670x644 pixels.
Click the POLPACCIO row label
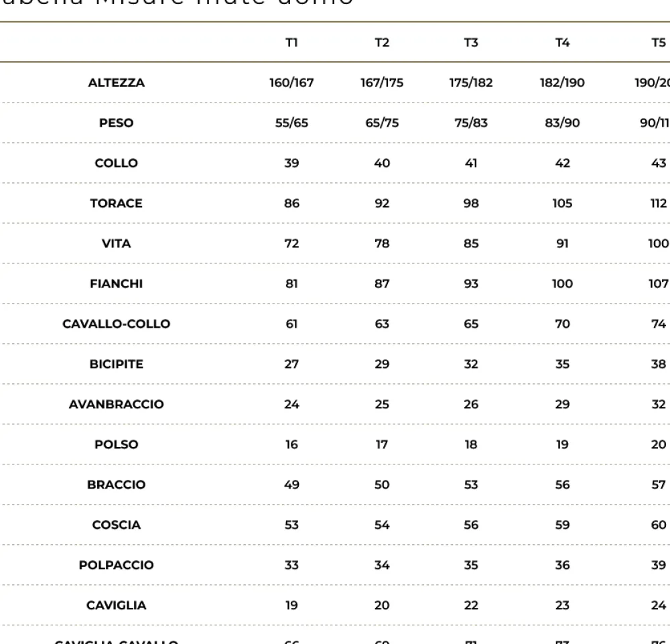pos(116,565)
